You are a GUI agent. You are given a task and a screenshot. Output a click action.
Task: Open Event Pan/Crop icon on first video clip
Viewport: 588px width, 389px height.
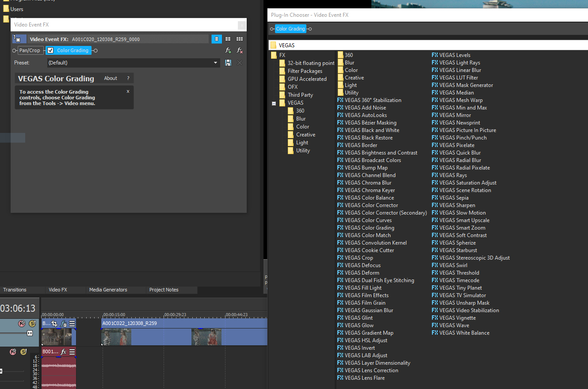[x=54, y=324]
